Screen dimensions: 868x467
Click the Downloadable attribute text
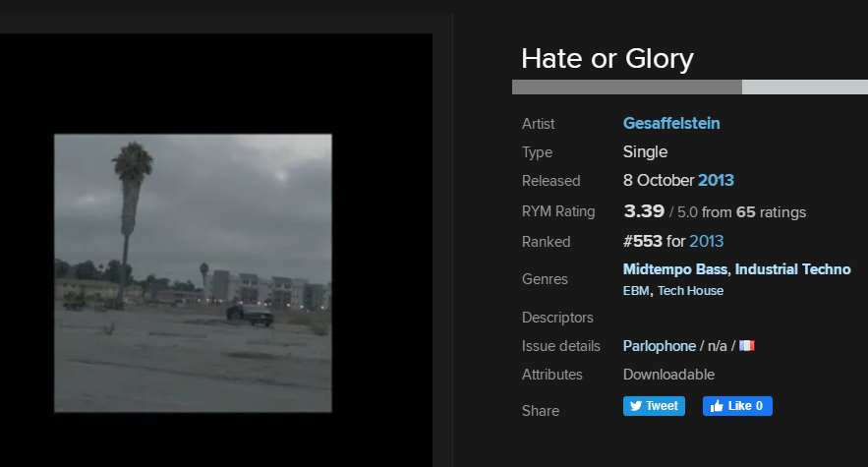(x=668, y=375)
